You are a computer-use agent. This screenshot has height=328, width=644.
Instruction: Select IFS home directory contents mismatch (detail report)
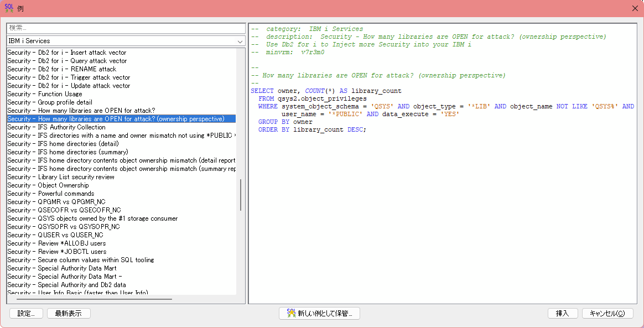(x=122, y=160)
